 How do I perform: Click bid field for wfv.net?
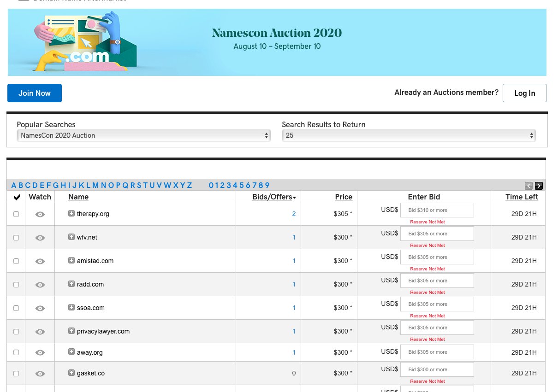[x=437, y=234]
